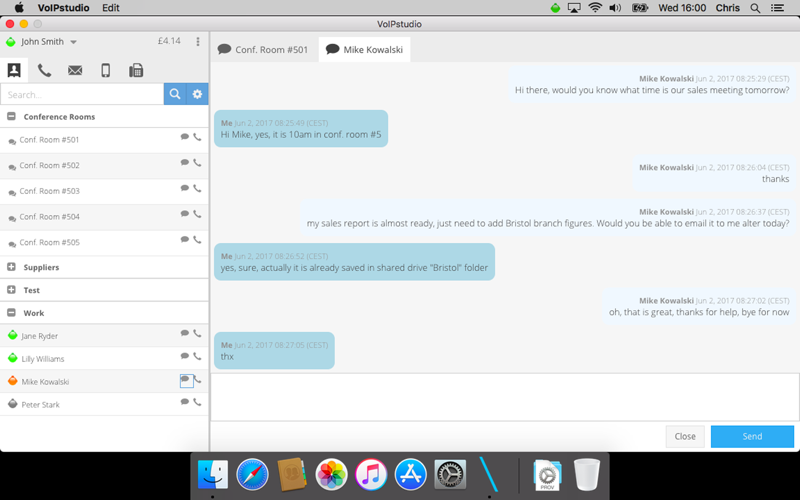This screenshot has height=500, width=800.
Task: Open John Smith status dropdown arrow
Action: pyautogui.click(x=73, y=42)
